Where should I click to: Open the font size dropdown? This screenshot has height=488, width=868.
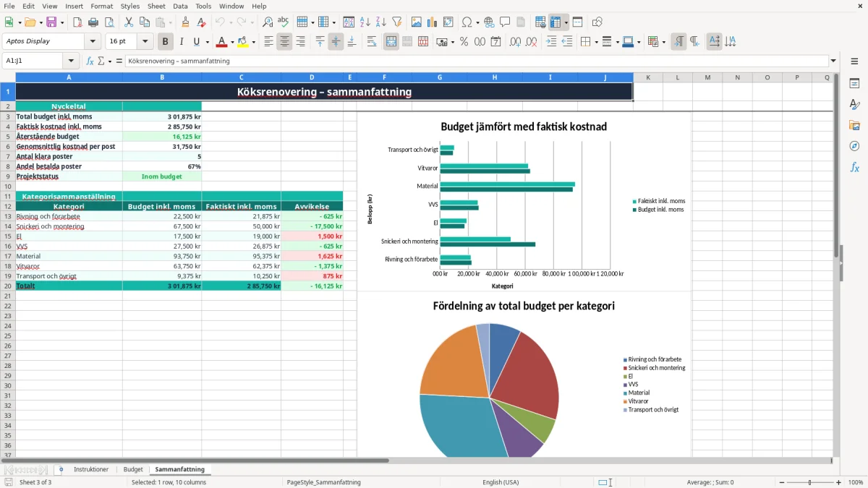pos(145,42)
